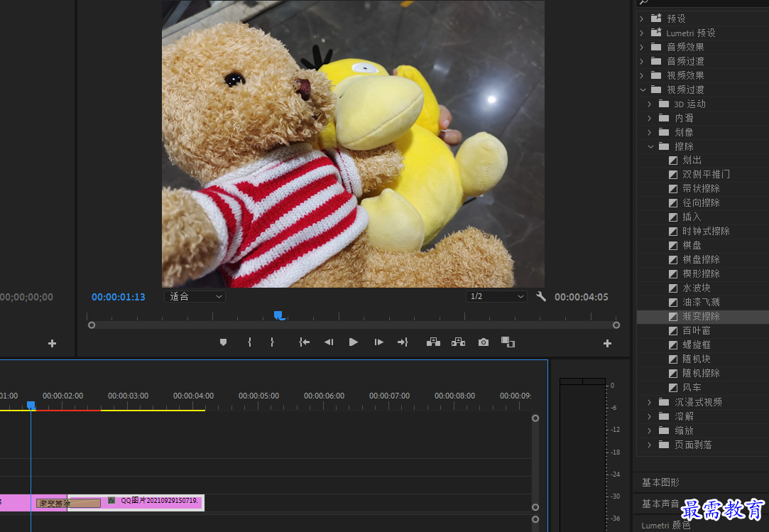Open the comparison view button
769x532 pixels.
pyautogui.click(x=508, y=342)
